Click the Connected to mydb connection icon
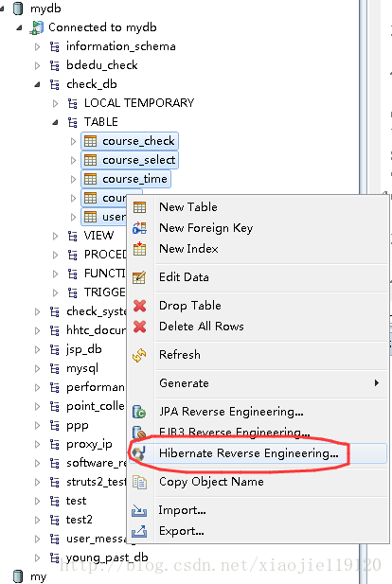 click(37, 27)
